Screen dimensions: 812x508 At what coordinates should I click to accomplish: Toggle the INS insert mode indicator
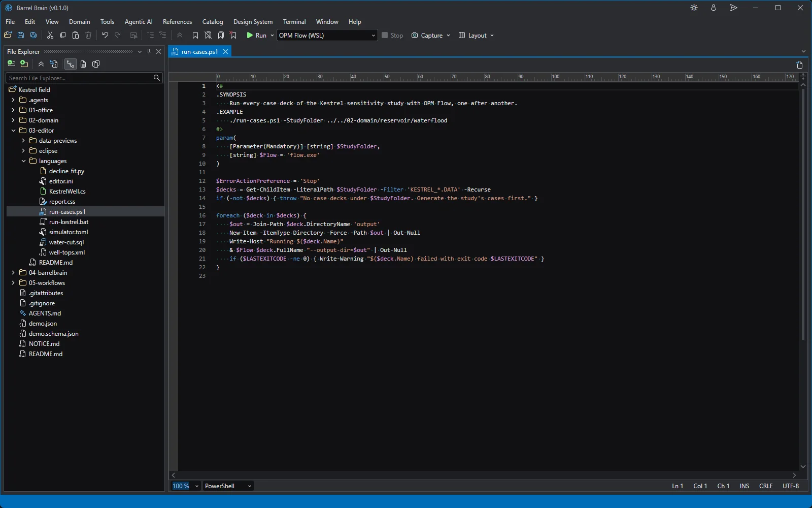pyautogui.click(x=745, y=486)
